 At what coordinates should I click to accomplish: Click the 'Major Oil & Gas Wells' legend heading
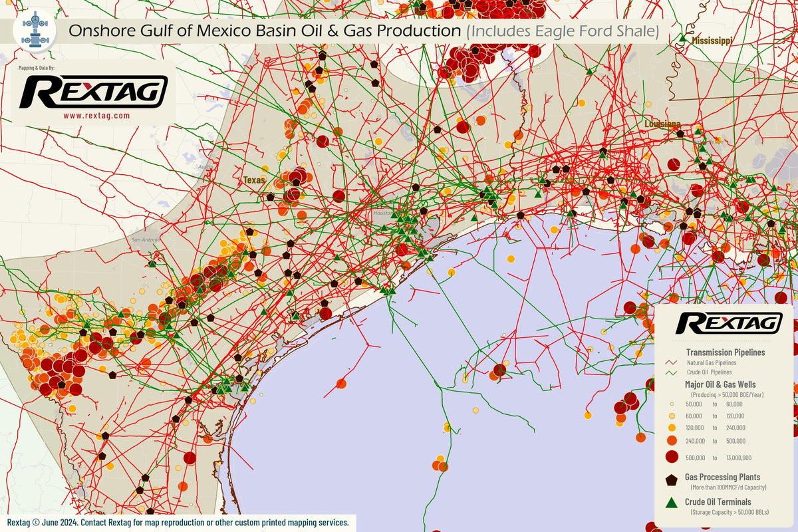720,384
